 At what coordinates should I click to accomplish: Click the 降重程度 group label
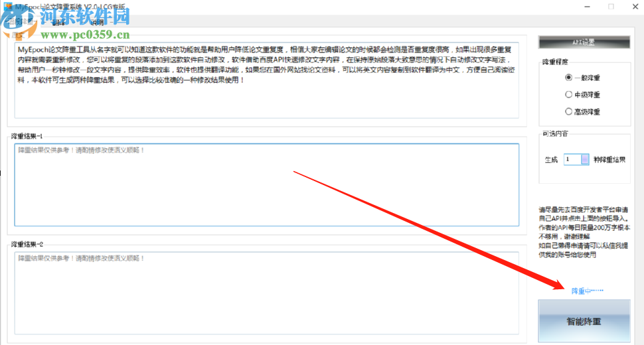pos(555,62)
